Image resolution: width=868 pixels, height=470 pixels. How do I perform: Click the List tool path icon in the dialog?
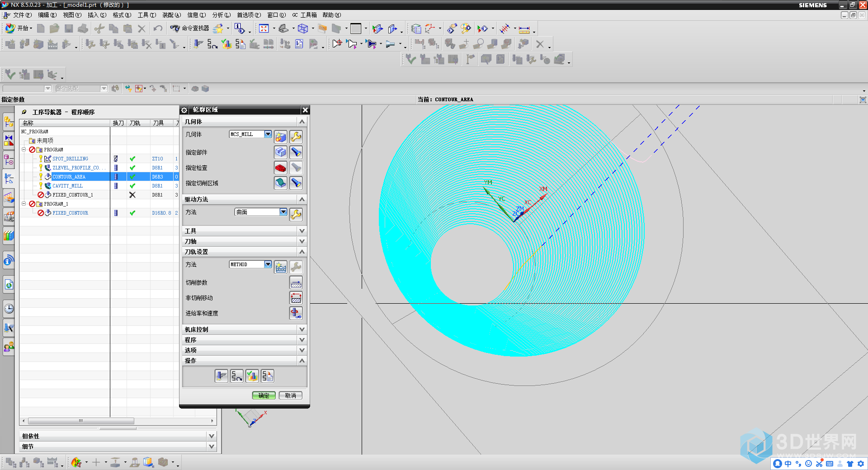click(268, 376)
